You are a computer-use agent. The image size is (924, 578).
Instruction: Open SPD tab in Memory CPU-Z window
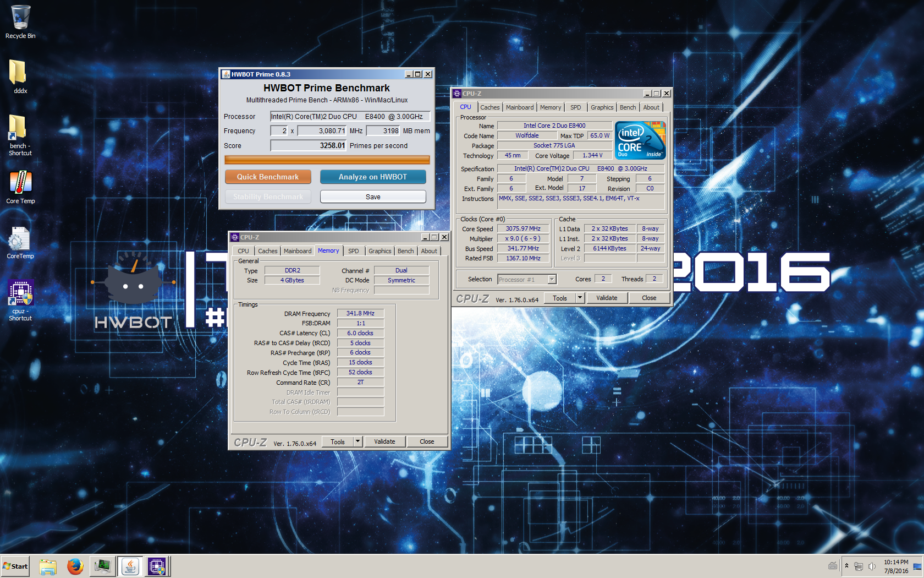pos(354,251)
